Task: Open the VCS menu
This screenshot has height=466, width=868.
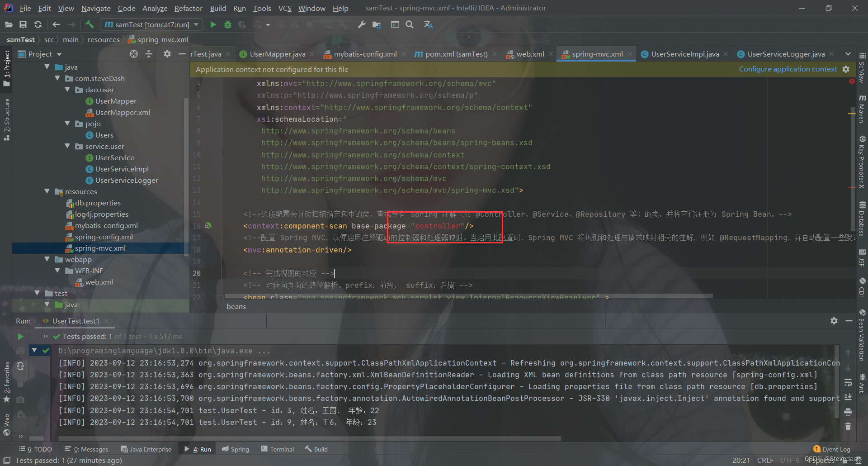Action: (x=285, y=8)
